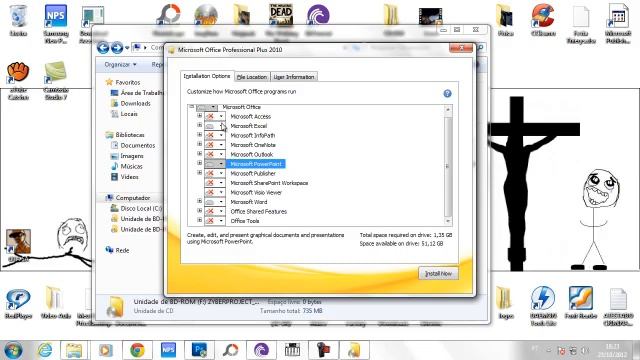This screenshot has width=640, height=360.
Task: Open install options dropdown for Microsoft Excel
Action: pos(215,126)
